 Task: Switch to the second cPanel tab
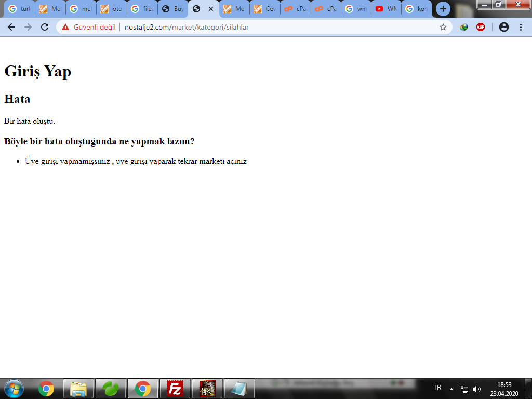click(x=326, y=9)
